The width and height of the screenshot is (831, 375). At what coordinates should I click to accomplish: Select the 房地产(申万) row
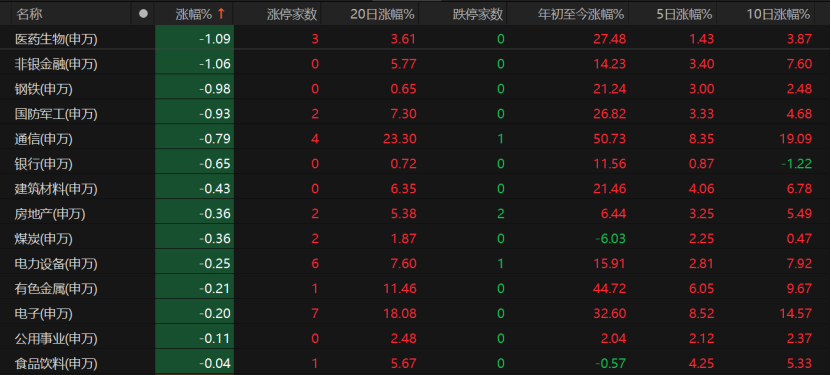point(416,213)
